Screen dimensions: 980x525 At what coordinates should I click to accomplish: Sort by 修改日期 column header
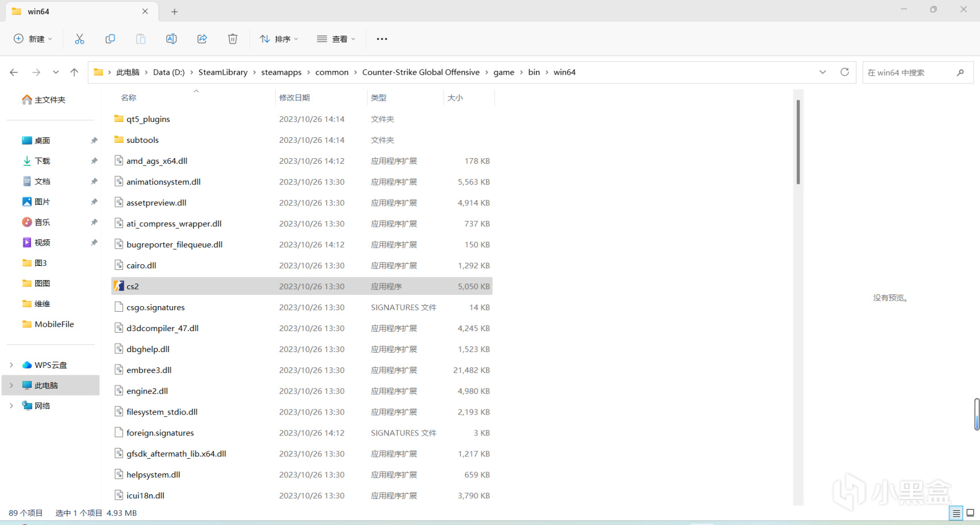click(294, 98)
